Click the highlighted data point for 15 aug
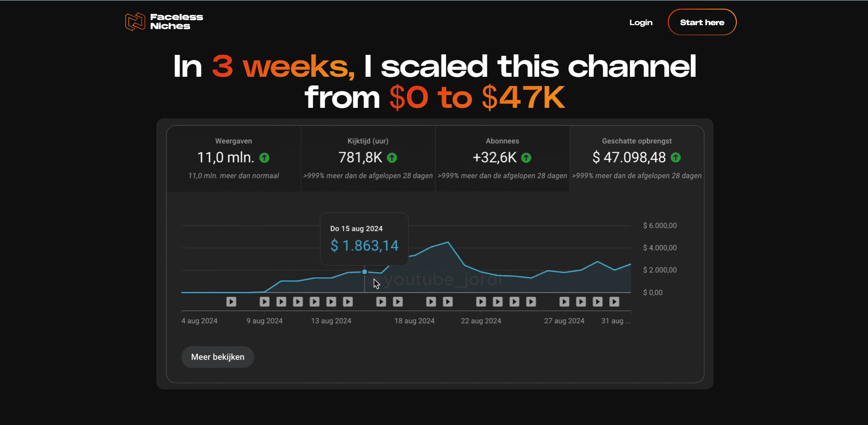This screenshot has height=425, width=868. tap(364, 272)
